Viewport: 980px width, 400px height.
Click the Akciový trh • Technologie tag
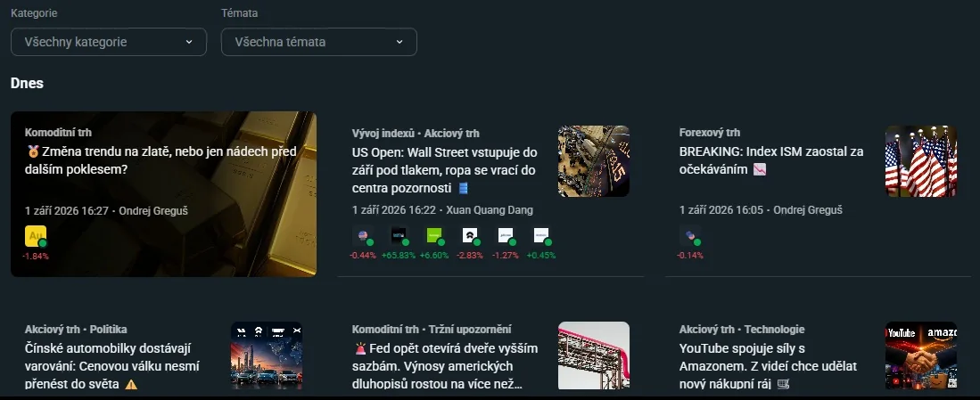point(742,329)
